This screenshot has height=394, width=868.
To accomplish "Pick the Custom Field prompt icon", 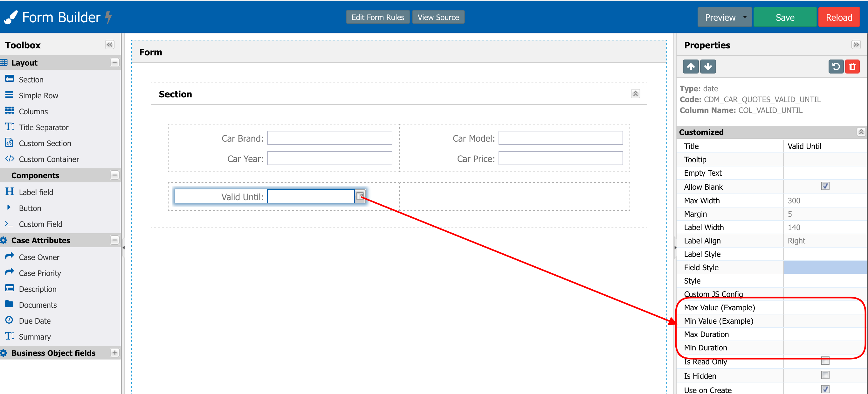I will tap(10, 224).
